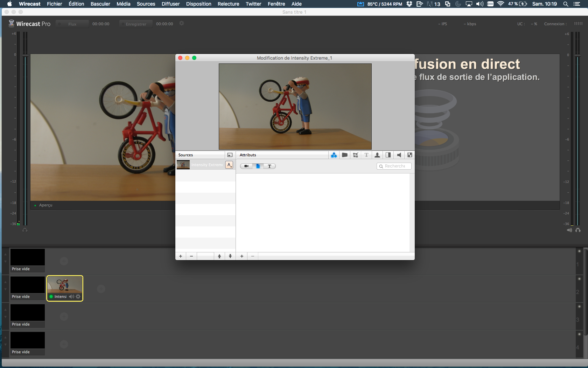Click the audio speaker tab in Attributs

(399, 155)
